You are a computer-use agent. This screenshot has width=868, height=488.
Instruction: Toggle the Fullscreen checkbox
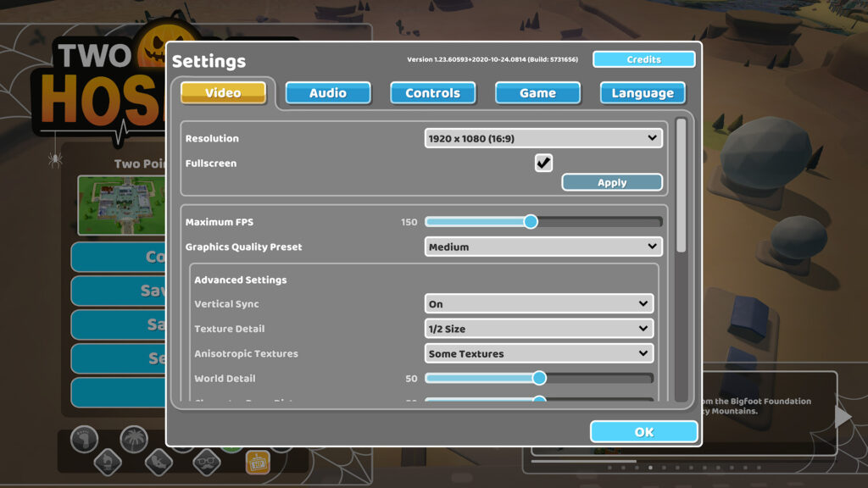click(543, 163)
